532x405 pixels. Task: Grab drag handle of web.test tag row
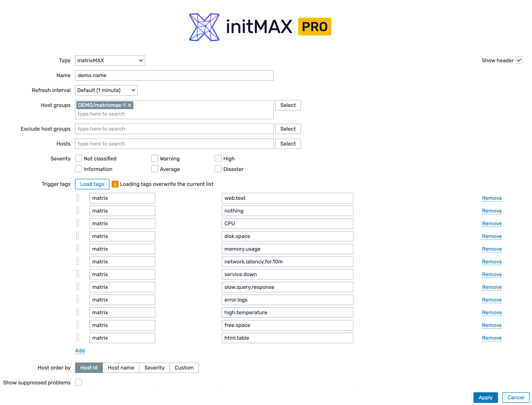[78, 198]
